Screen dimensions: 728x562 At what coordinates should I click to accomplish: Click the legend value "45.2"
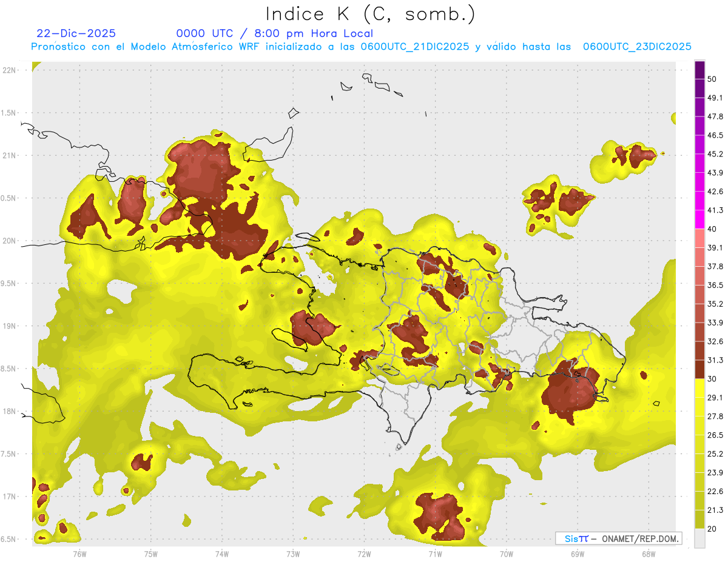coord(715,154)
